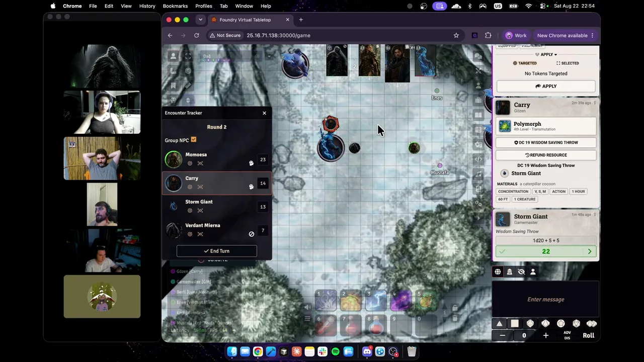Decrease the dice modifier with minus

502,335
